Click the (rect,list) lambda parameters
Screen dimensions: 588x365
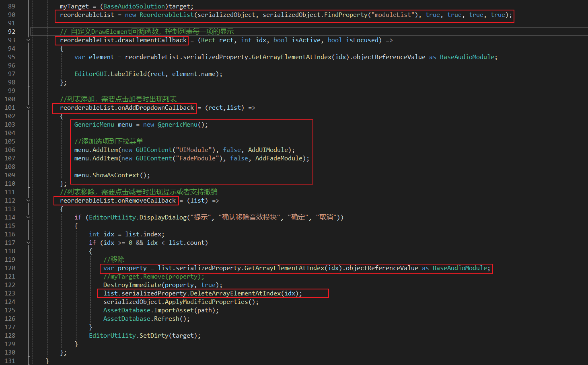(224, 108)
